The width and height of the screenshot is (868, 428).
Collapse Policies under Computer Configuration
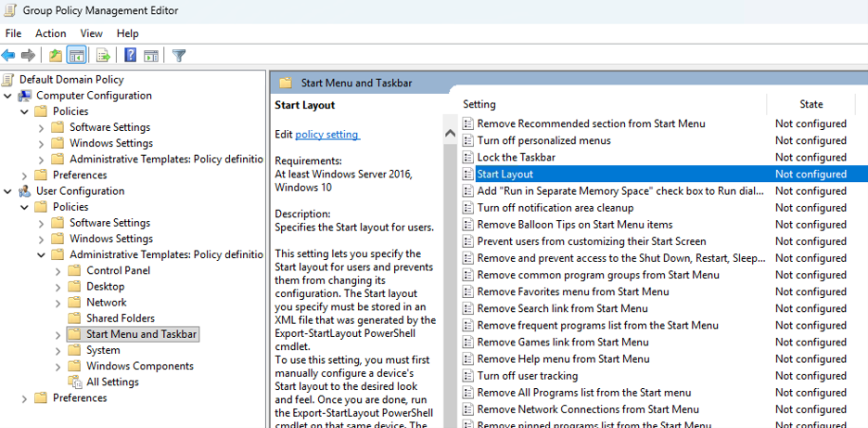pos(24,111)
